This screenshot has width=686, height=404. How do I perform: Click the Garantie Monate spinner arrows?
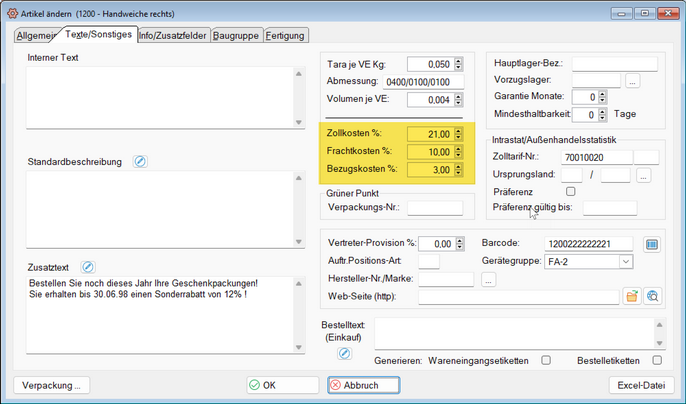[x=603, y=97]
